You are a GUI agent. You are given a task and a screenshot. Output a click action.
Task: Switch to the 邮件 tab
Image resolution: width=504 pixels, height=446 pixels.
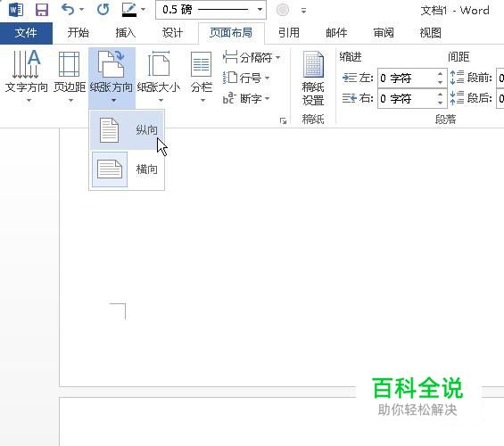(x=336, y=33)
